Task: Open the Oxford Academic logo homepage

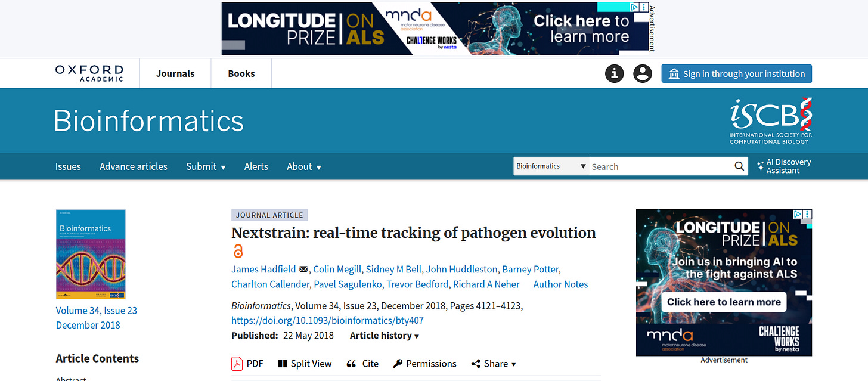Action: [x=89, y=73]
